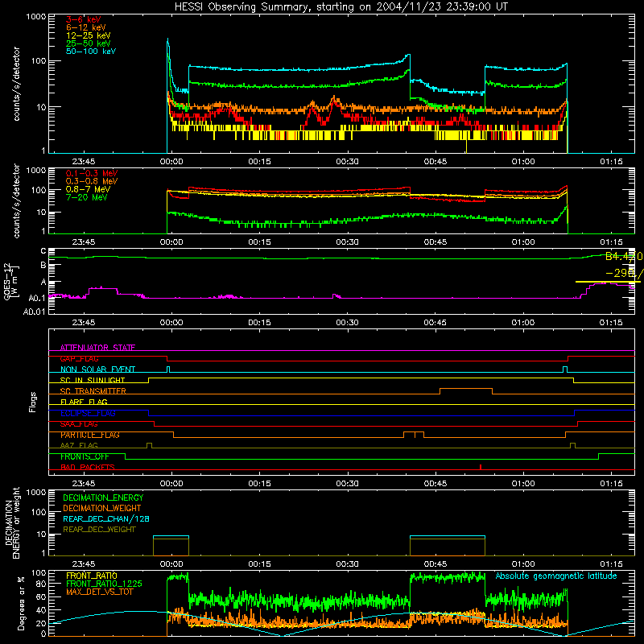Select the FLARE_FLAG label
644x644 pixels.
coord(84,402)
